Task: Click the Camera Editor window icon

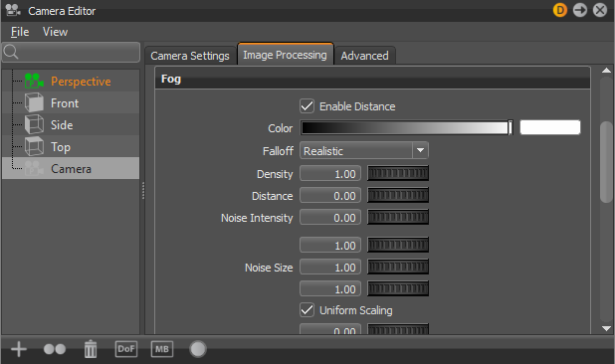Action: coord(13,10)
